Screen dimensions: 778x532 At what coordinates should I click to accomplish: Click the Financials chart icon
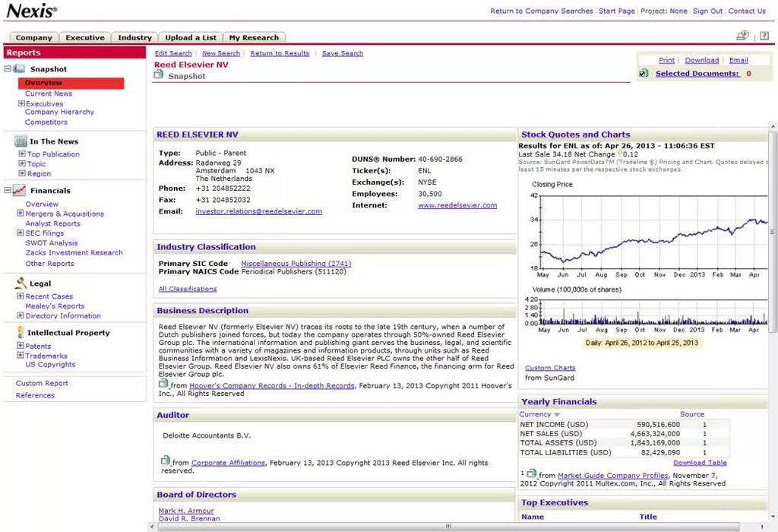(21, 191)
